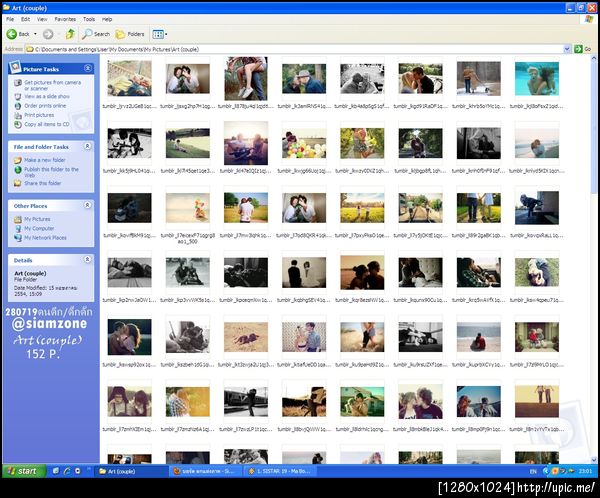
Task: Open the Search toolbar button
Action: pos(96,34)
